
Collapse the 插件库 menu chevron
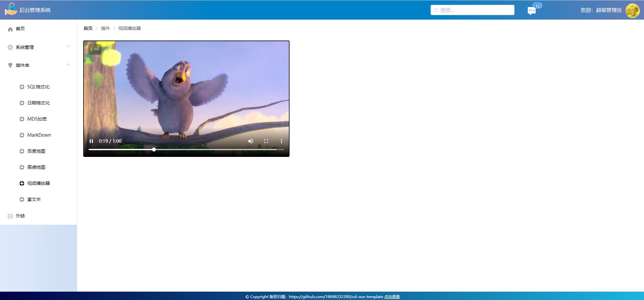pyautogui.click(x=68, y=65)
